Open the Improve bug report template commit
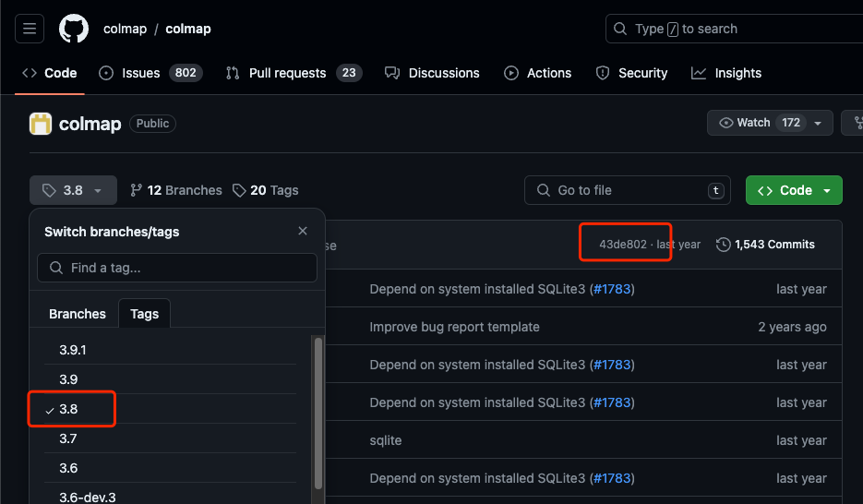 455,327
